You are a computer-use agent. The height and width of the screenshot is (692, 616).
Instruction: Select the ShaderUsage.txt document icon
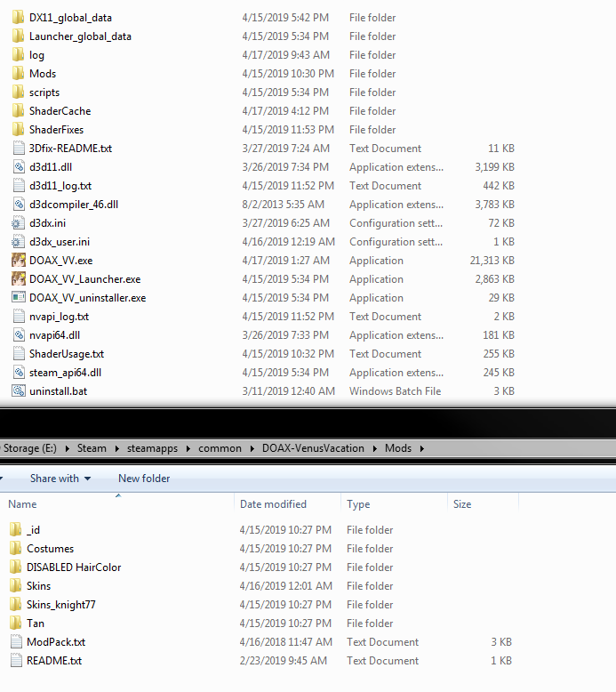(18, 353)
